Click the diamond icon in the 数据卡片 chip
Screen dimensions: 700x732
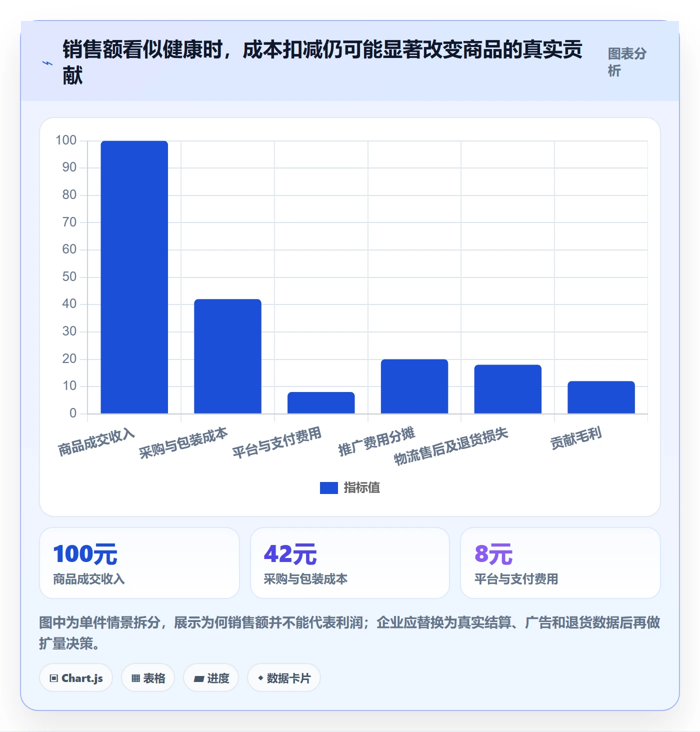[x=260, y=678]
